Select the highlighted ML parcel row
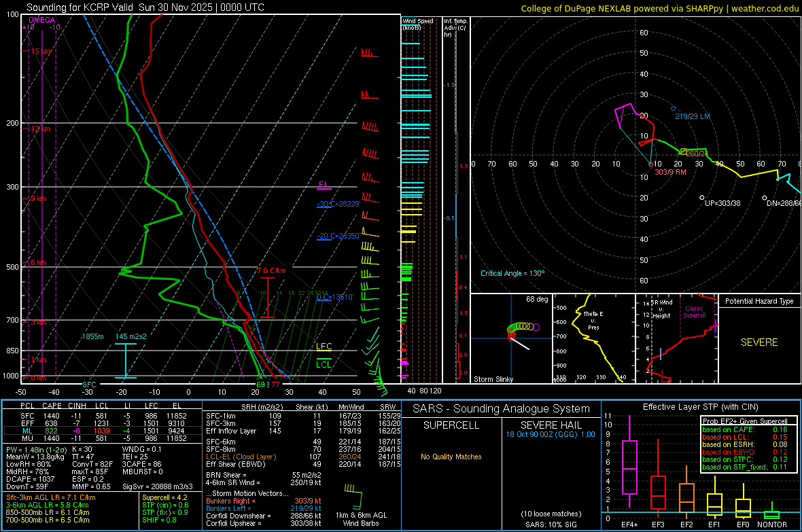Screen dimensions: 802x532 point(103,431)
